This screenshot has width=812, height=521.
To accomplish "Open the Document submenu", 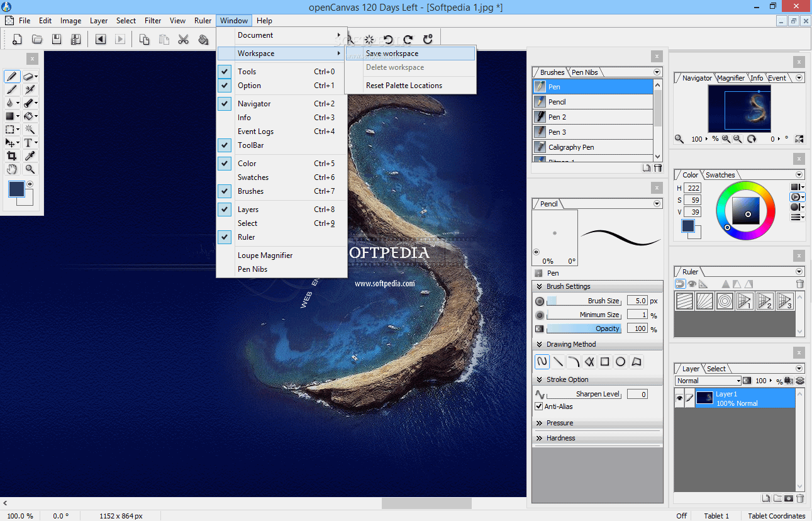I will tap(282, 35).
